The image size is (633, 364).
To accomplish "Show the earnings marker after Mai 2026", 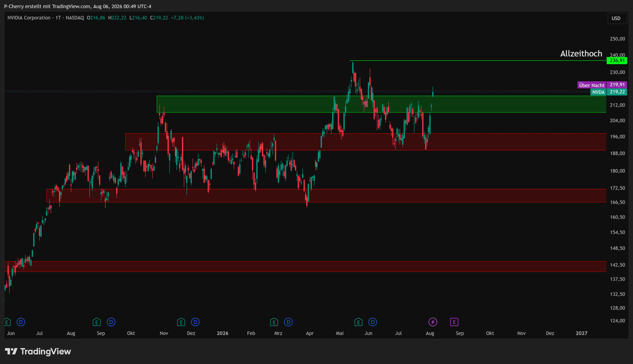I will (358, 322).
